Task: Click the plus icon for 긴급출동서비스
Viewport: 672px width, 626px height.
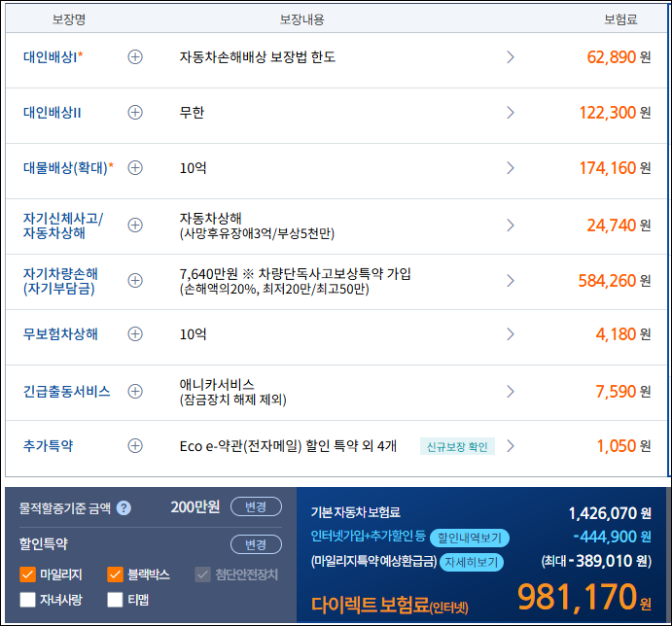Action: [135, 392]
